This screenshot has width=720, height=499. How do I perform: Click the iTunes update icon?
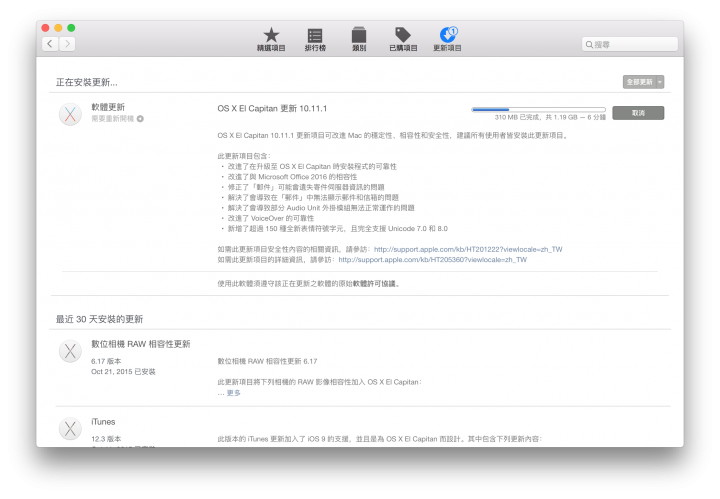click(70, 429)
